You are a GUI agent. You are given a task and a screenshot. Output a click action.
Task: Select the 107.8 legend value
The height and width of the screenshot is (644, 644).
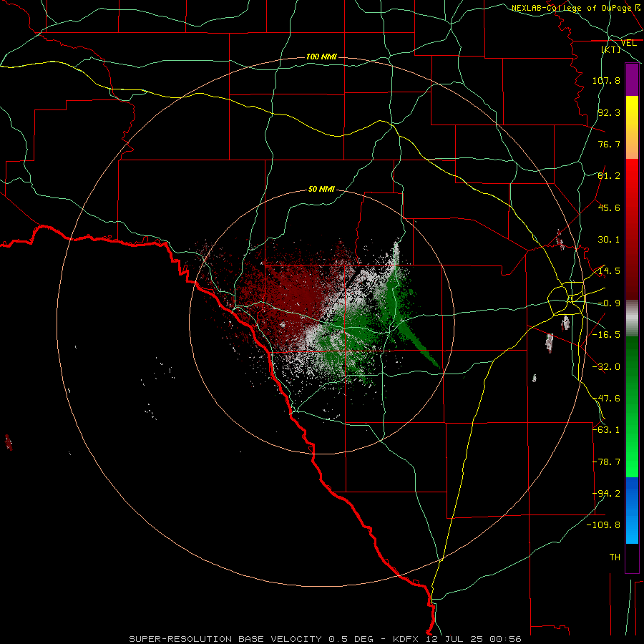click(x=606, y=80)
